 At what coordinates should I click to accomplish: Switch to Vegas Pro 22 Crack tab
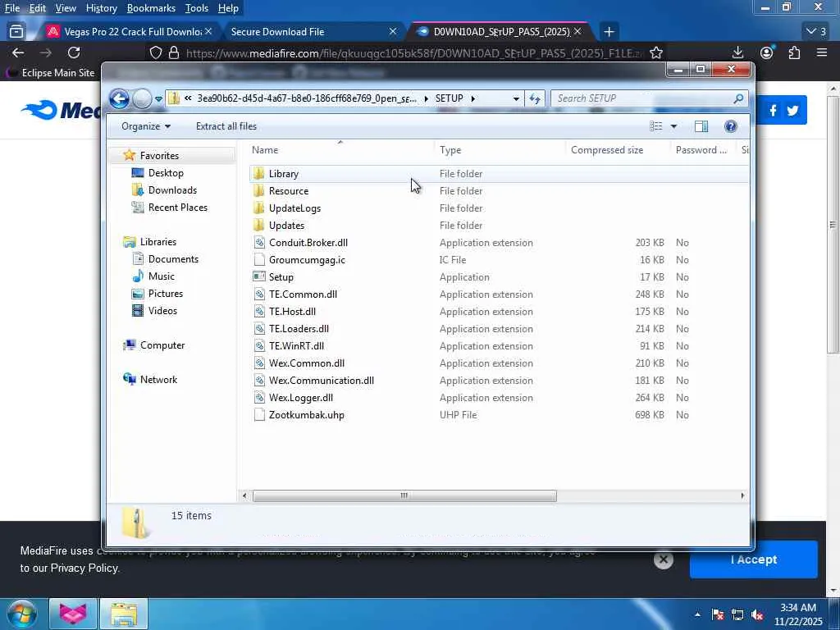pos(129,32)
